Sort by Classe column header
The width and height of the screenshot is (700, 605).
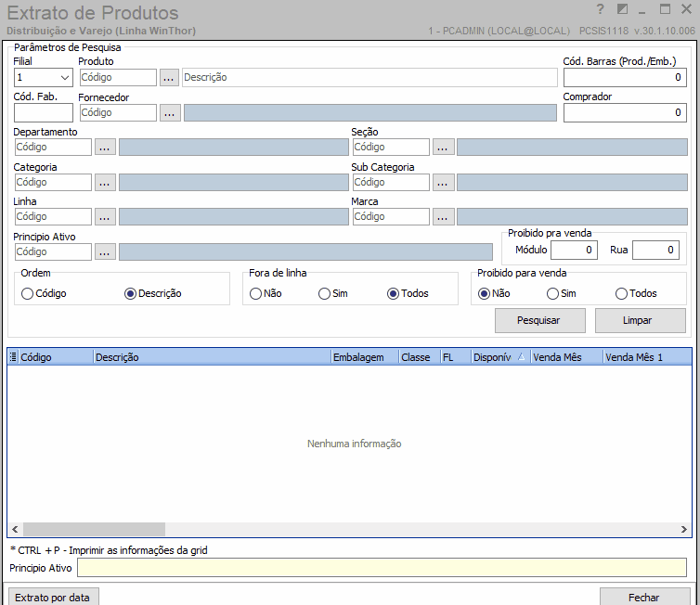point(420,357)
